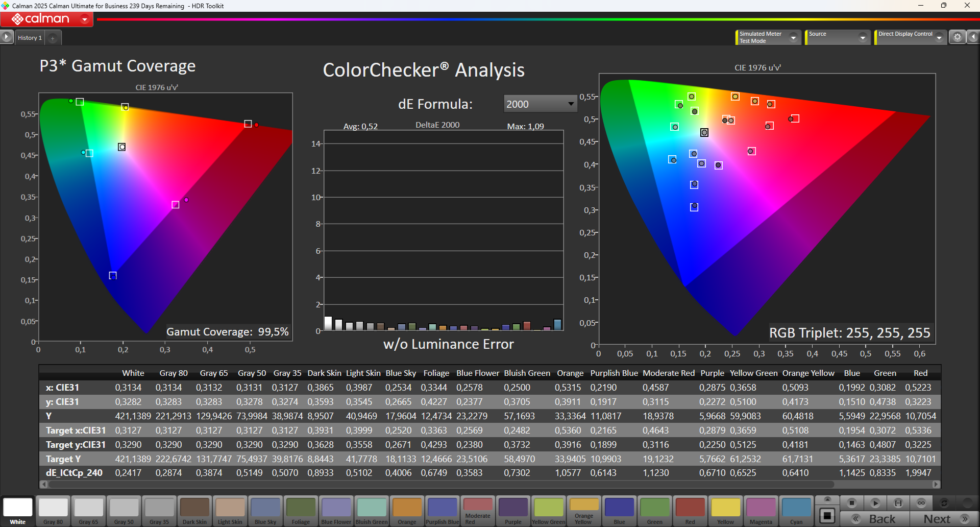Expand the pattern window up arrow
980x527 pixels.
pos(827,499)
